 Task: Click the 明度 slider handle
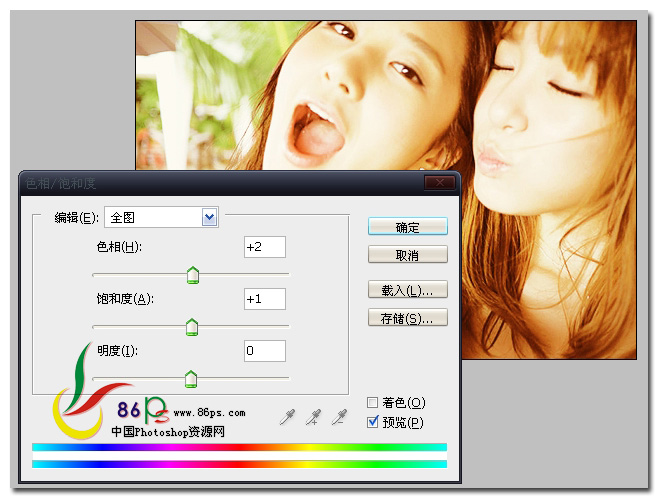coord(191,379)
